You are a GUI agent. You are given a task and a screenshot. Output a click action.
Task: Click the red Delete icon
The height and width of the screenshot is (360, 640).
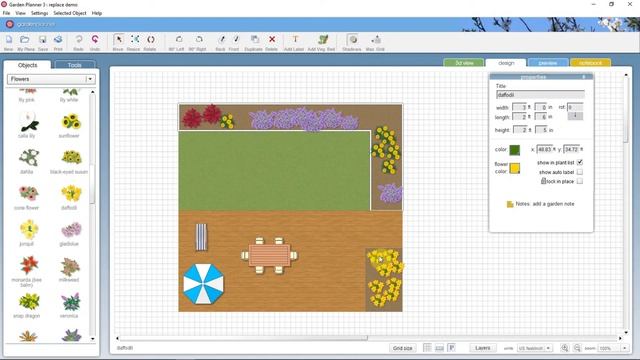[272, 40]
